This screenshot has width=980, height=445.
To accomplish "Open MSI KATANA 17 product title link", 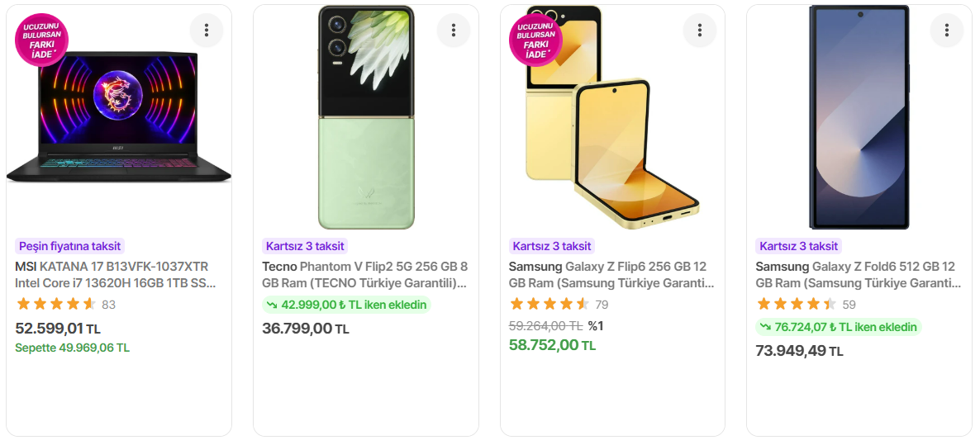I will (116, 275).
